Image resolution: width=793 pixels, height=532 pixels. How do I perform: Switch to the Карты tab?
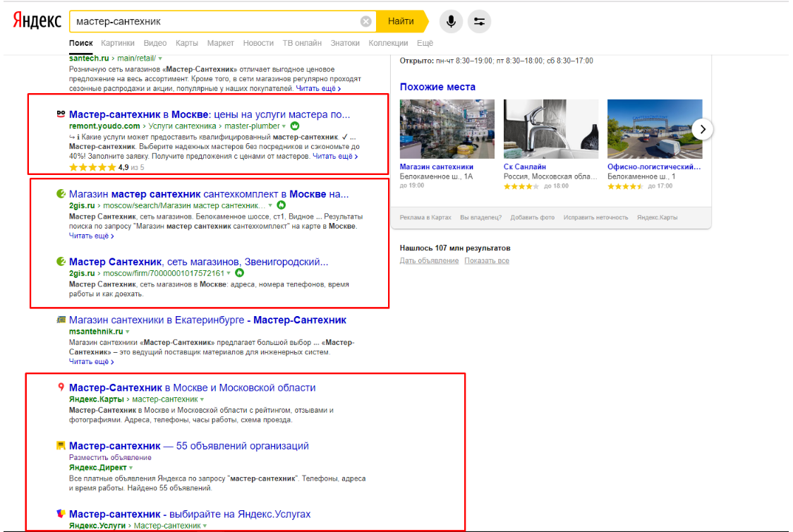coord(187,43)
